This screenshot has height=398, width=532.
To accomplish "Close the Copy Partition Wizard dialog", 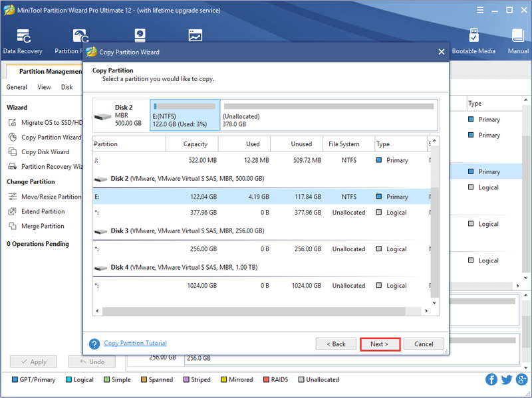I will click(x=442, y=52).
